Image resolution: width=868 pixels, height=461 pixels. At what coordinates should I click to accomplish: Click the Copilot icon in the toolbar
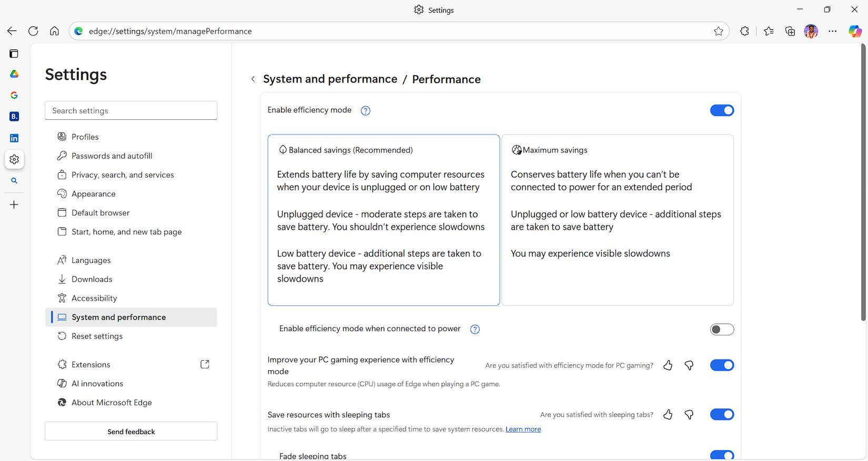point(855,31)
